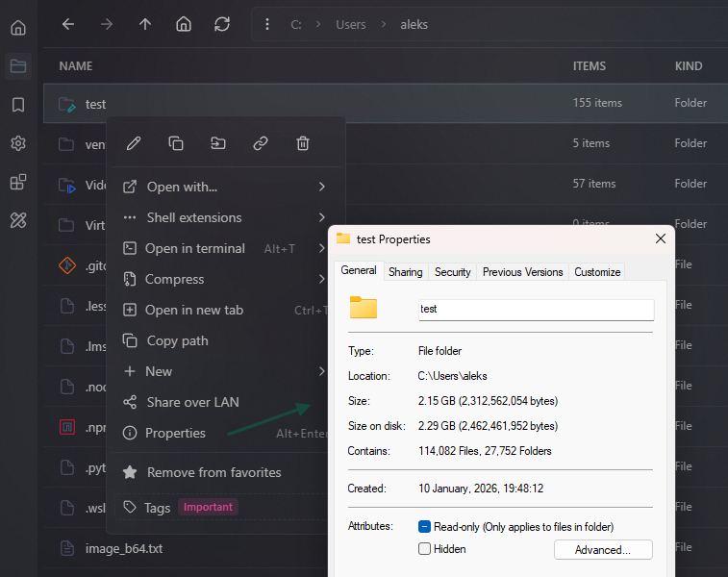Click the test folder icon in list
Screen dimensions: 728x577
tap(67, 105)
